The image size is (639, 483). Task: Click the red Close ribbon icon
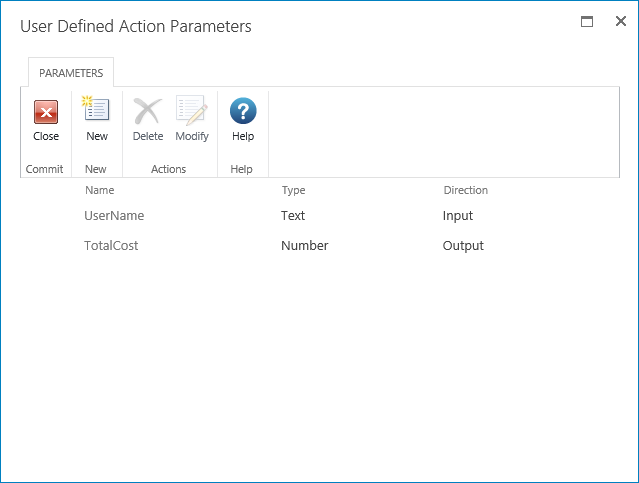coord(46,112)
